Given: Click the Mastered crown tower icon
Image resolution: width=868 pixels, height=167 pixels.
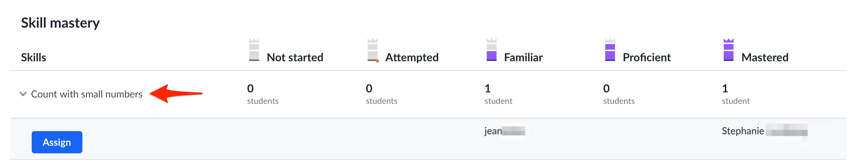Looking at the screenshot, I should click(x=729, y=50).
